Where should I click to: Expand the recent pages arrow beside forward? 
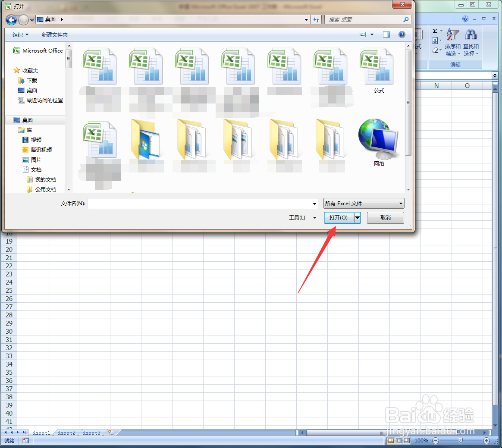click(32, 20)
